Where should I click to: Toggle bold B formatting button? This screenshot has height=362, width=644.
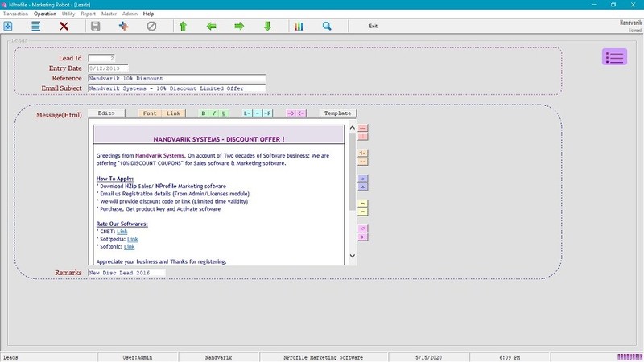[x=204, y=113]
